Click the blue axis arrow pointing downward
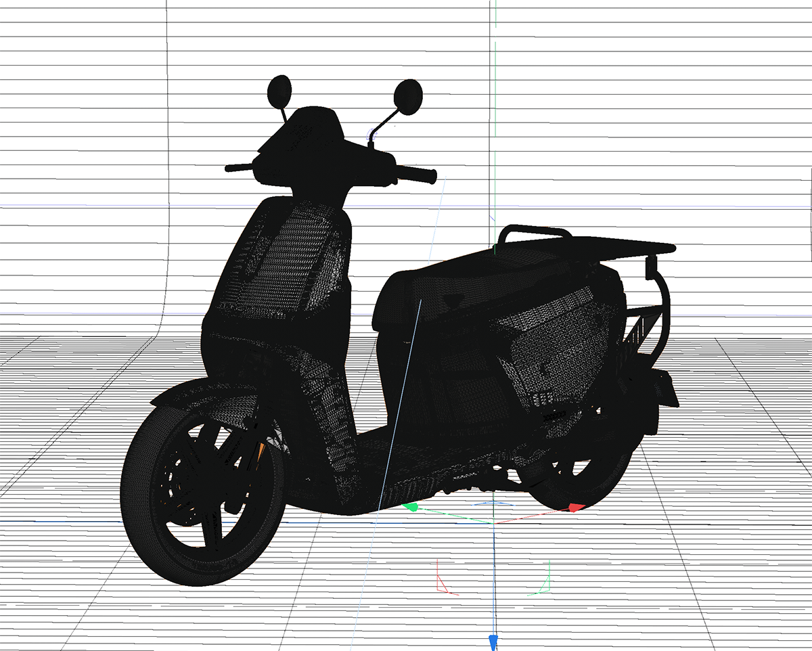 [493, 641]
